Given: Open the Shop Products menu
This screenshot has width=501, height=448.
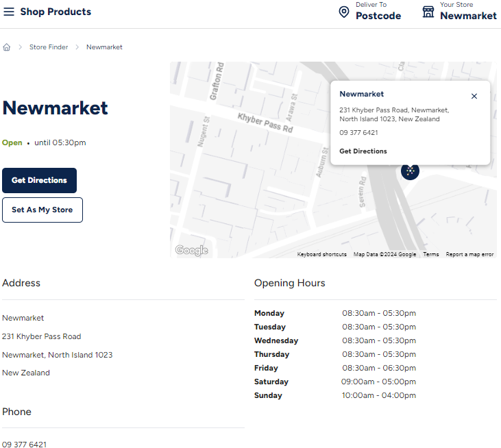Looking at the screenshot, I should [56, 12].
